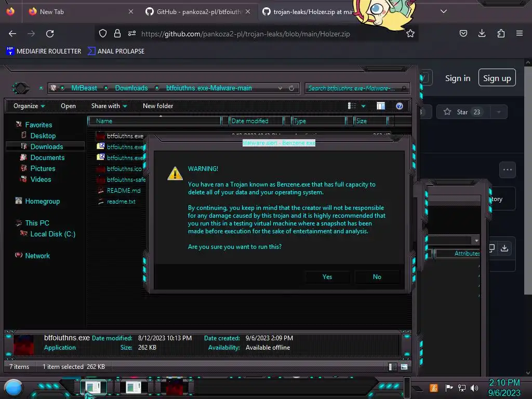The image size is (532, 399).
Task: Click the address bar URL field
Action: tap(245, 34)
